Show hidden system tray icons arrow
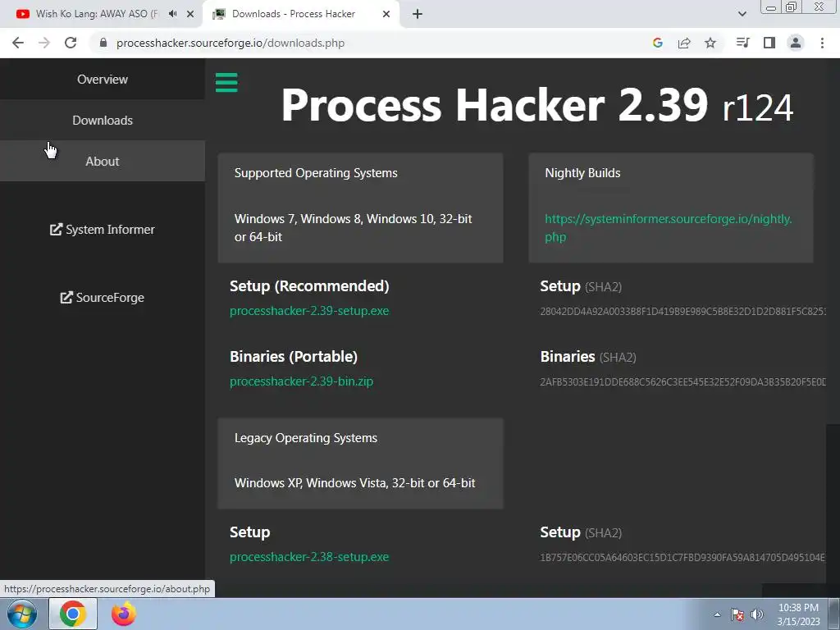Image resolution: width=840 pixels, height=630 pixels. [717, 614]
